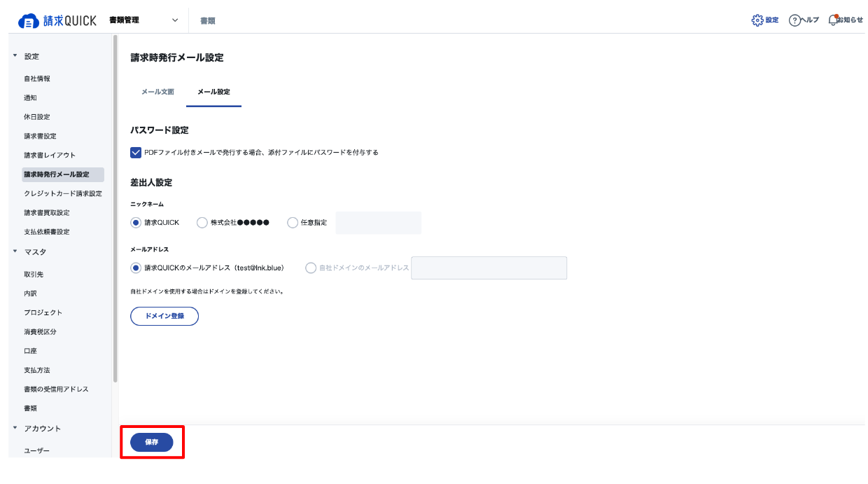Screen dimensions: 868x484
Task: Click the ドメイン登録 button
Action: [164, 316]
